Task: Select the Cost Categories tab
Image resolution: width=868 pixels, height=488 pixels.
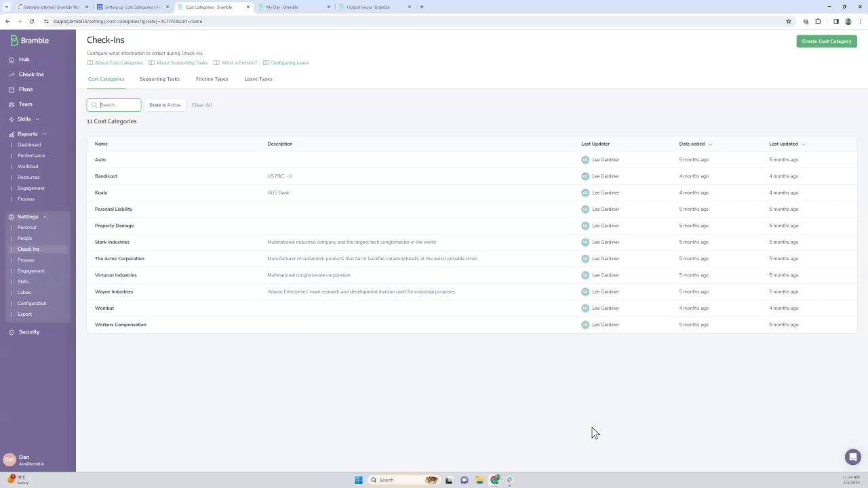Action: click(x=106, y=79)
